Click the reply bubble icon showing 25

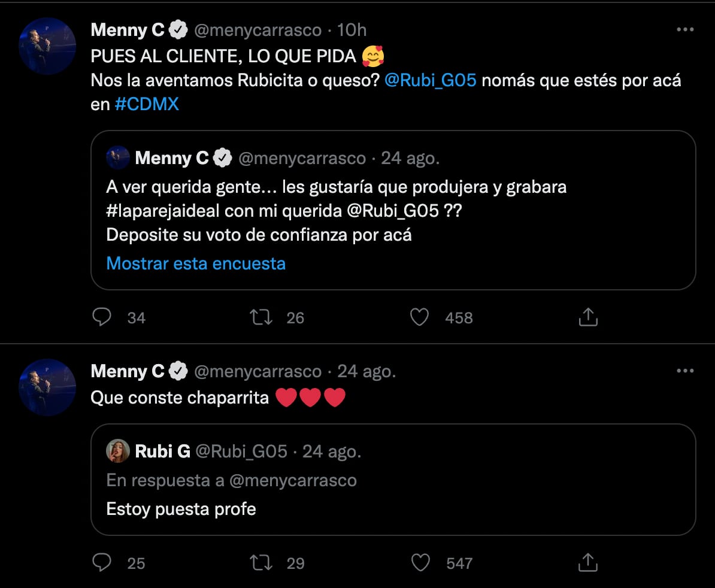(102, 563)
